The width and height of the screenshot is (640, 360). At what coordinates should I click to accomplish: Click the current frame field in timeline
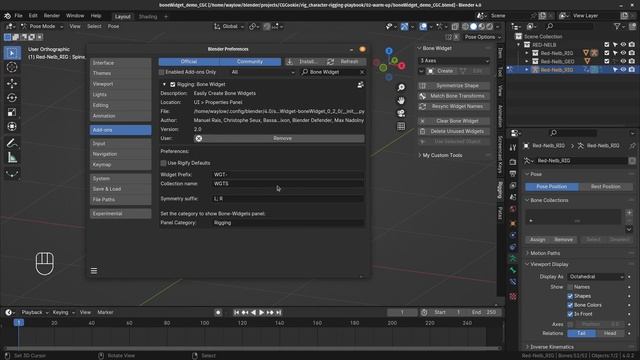pyautogui.click(x=402, y=313)
